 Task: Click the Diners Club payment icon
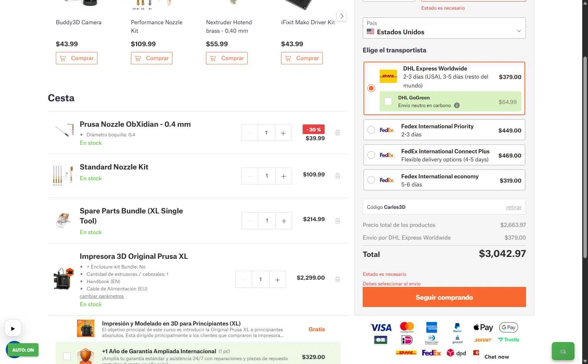(432, 340)
